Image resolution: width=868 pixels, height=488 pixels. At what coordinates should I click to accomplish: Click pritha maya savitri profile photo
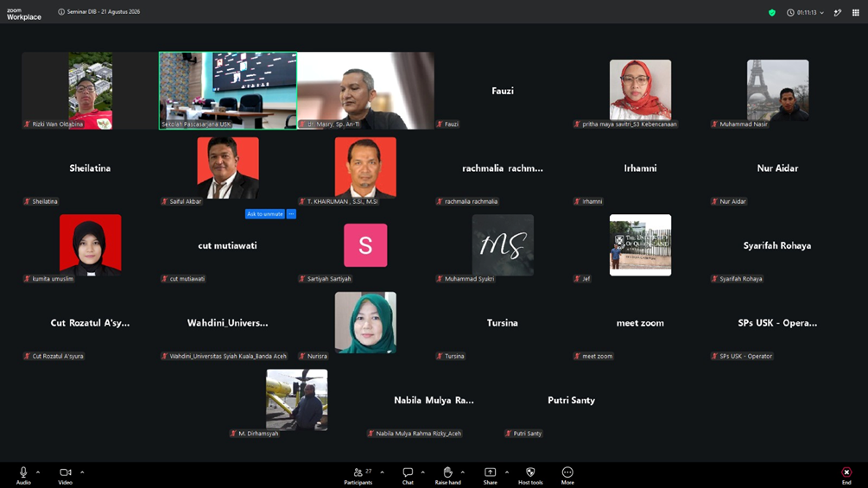[x=641, y=90]
